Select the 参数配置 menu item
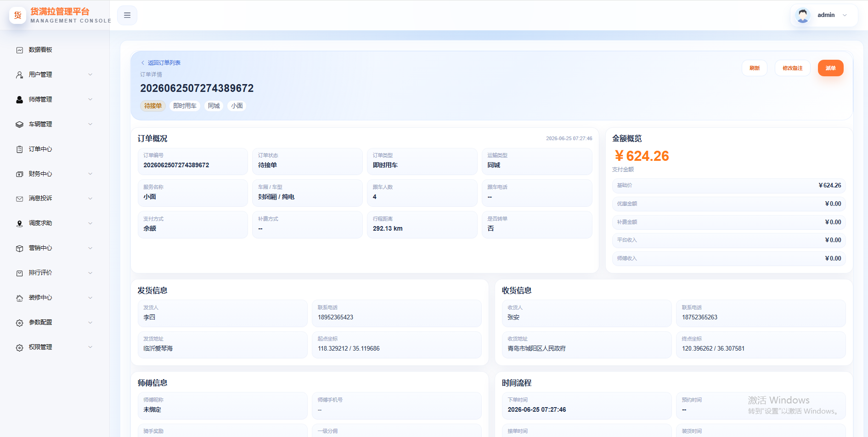 pyautogui.click(x=55, y=323)
